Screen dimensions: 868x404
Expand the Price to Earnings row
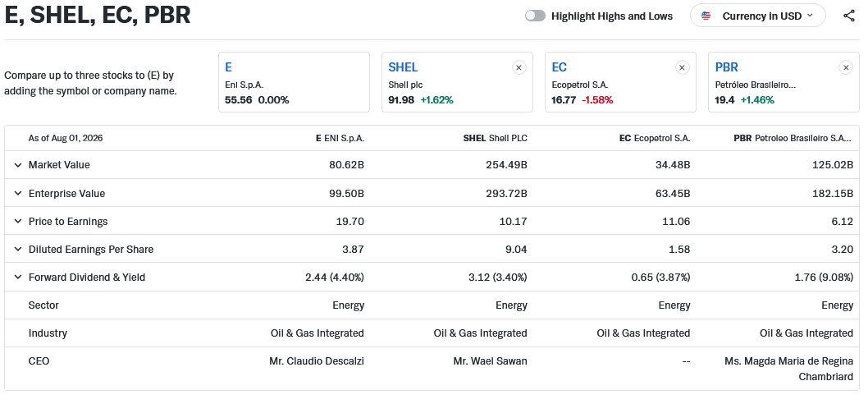18,221
